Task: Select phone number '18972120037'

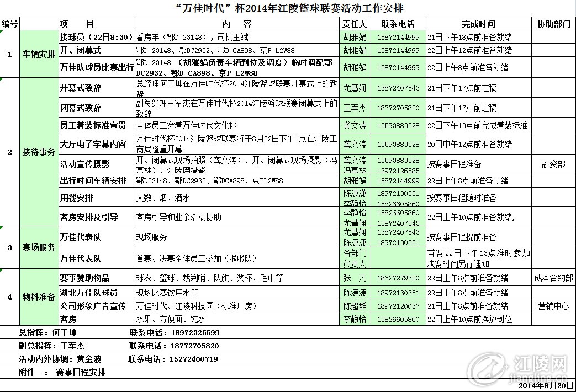Action: (398, 306)
